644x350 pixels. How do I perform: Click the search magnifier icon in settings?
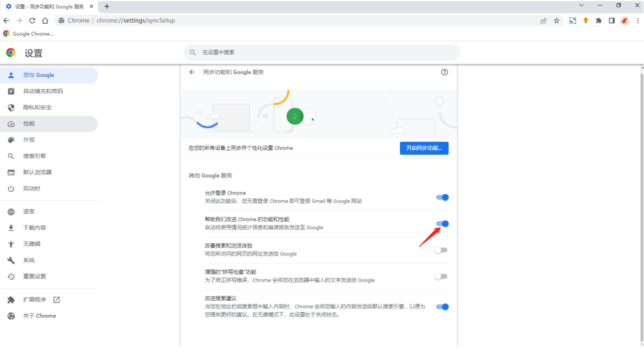[193, 52]
